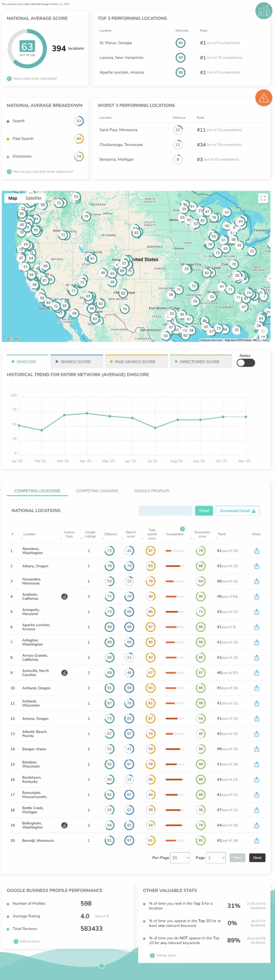Click How is this score calculated link

tap(34, 78)
